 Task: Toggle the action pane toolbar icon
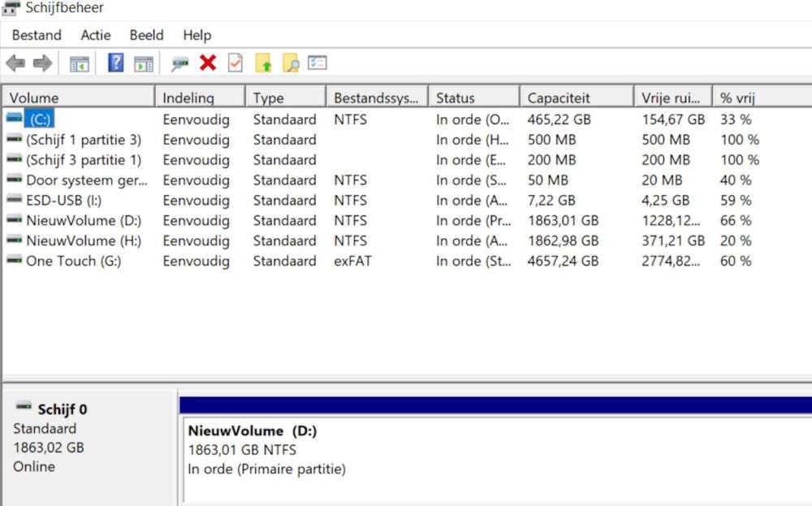[144, 63]
